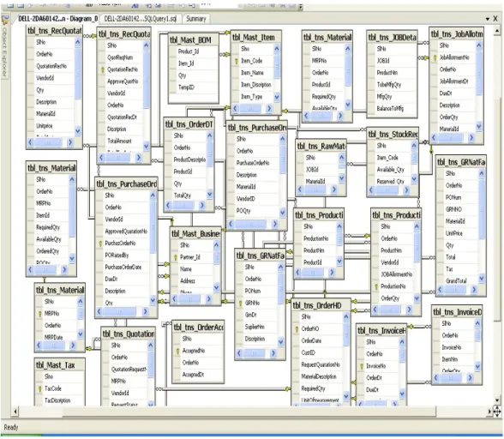Viewport: 504px width, 439px height.
Task: Select the tbl_Mast_Busines table header
Action: pyautogui.click(x=195, y=234)
